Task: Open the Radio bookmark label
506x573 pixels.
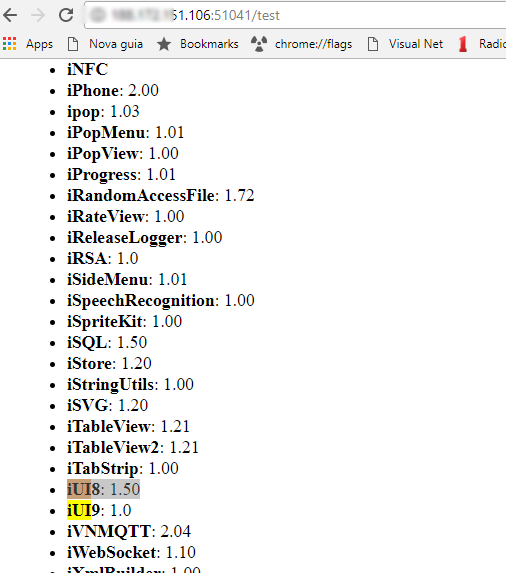Action: pos(492,44)
